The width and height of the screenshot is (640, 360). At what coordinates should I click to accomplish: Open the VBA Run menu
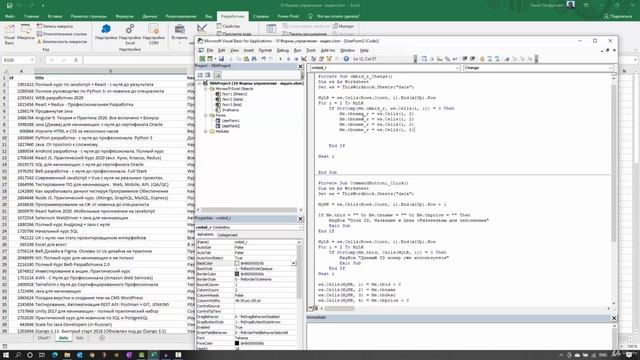point(298,50)
